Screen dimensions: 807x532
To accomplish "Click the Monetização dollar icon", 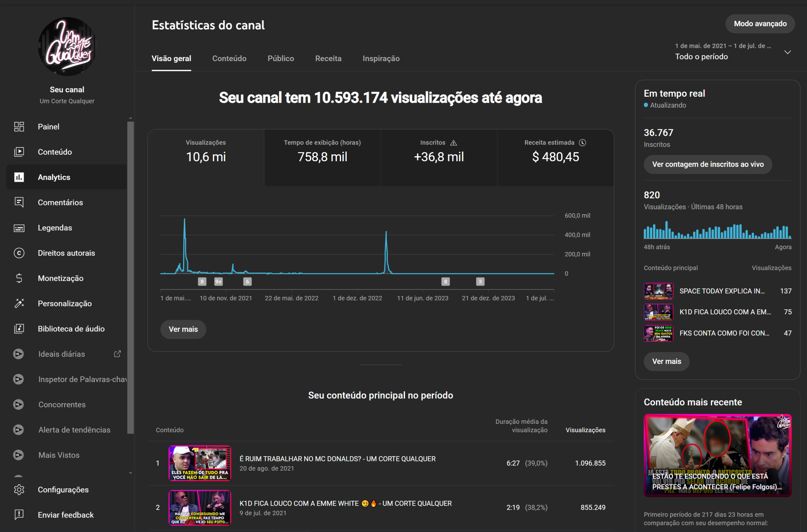I will (x=19, y=278).
